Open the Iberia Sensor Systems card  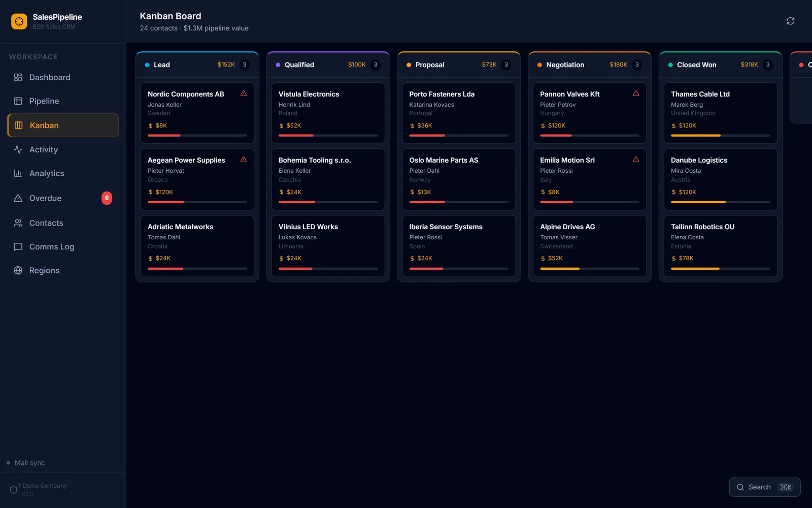(x=459, y=246)
